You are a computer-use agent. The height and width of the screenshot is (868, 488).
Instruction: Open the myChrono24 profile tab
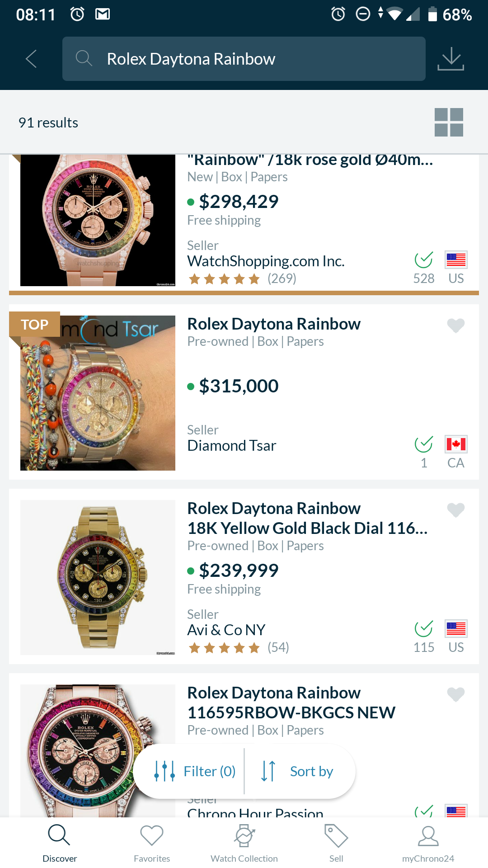pos(428,843)
